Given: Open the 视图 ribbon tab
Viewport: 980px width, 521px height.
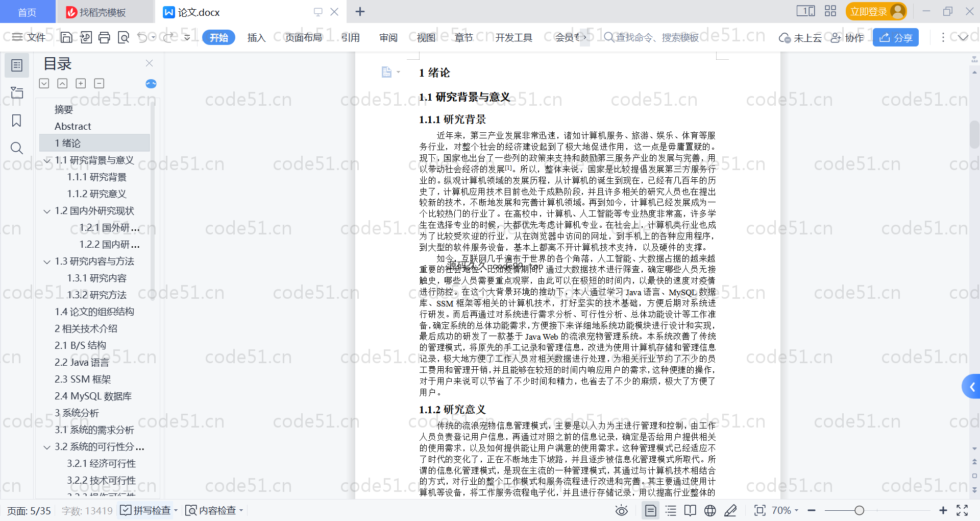Looking at the screenshot, I should coord(426,37).
